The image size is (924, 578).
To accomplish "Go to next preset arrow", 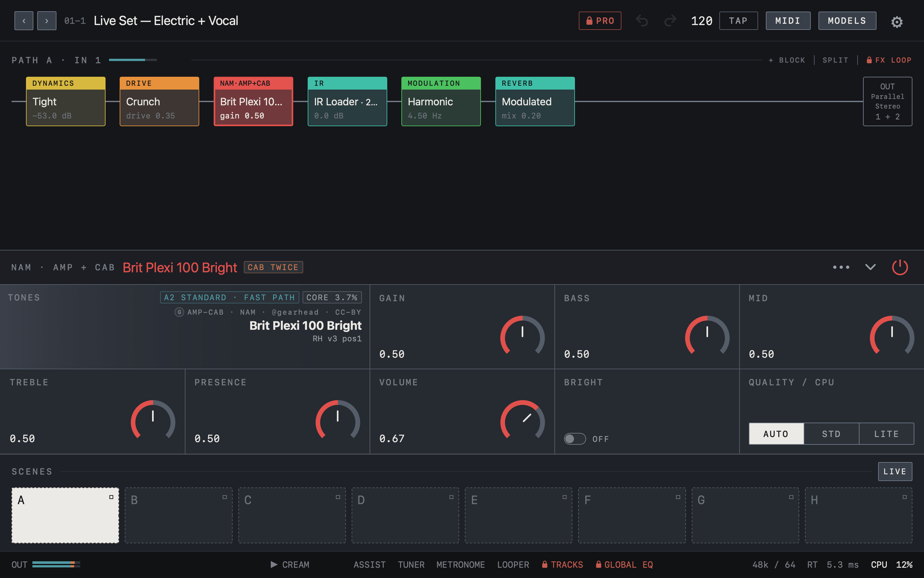I will (x=47, y=21).
